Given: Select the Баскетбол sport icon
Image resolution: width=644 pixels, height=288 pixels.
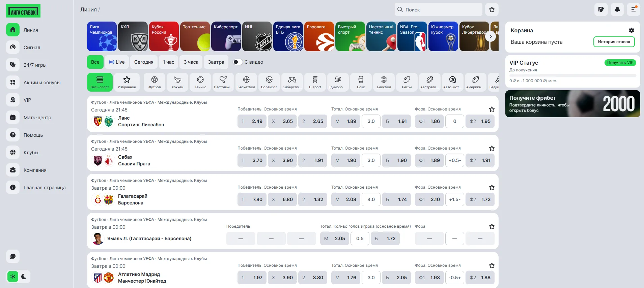Looking at the screenshot, I should tap(246, 82).
